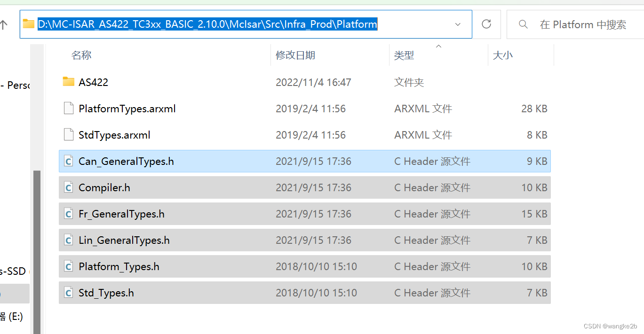Select the Std_Types.h file name
Image resolution: width=644 pixels, height=334 pixels.
click(x=106, y=293)
